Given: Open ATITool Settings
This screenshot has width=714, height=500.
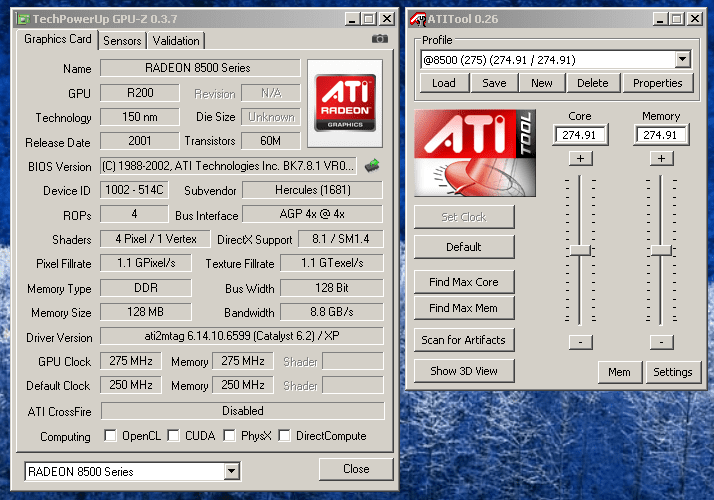Looking at the screenshot, I should 673,372.
